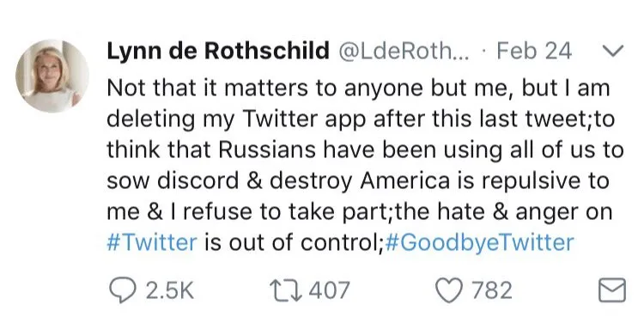This screenshot has width=644, height=335.
Task: Open the #Twitter hashtag
Action: tap(151, 242)
